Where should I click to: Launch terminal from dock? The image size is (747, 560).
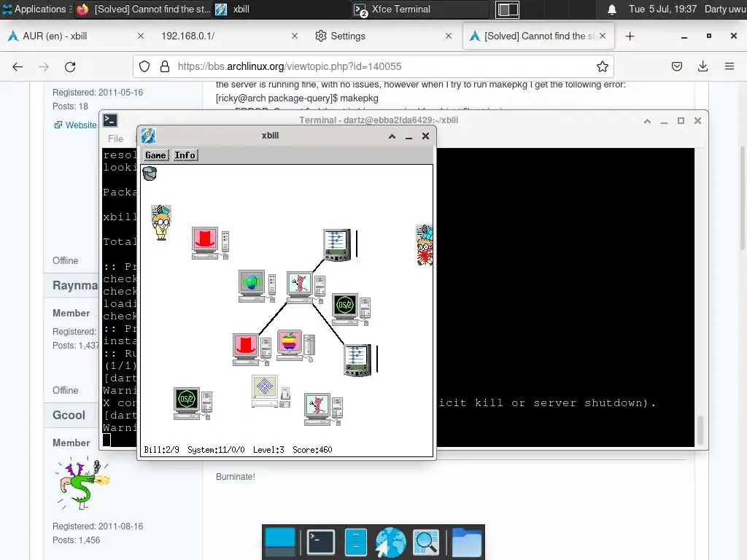pos(321,542)
